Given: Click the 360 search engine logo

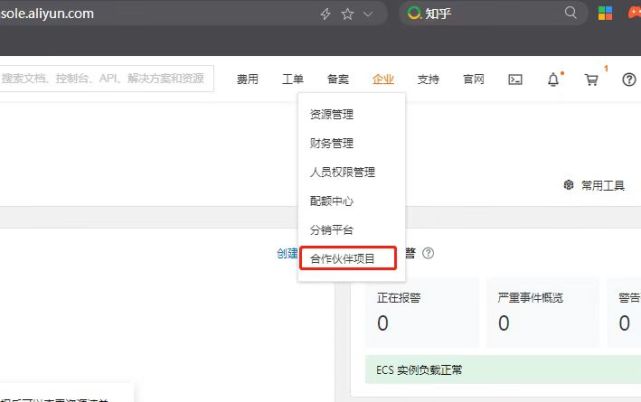Looking at the screenshot, I should 414,13.
